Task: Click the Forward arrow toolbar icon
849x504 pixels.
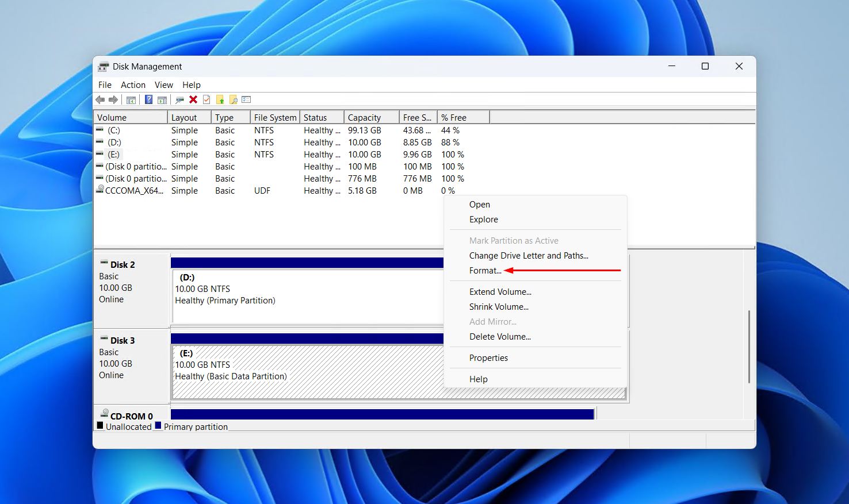Action: [113, 100]
